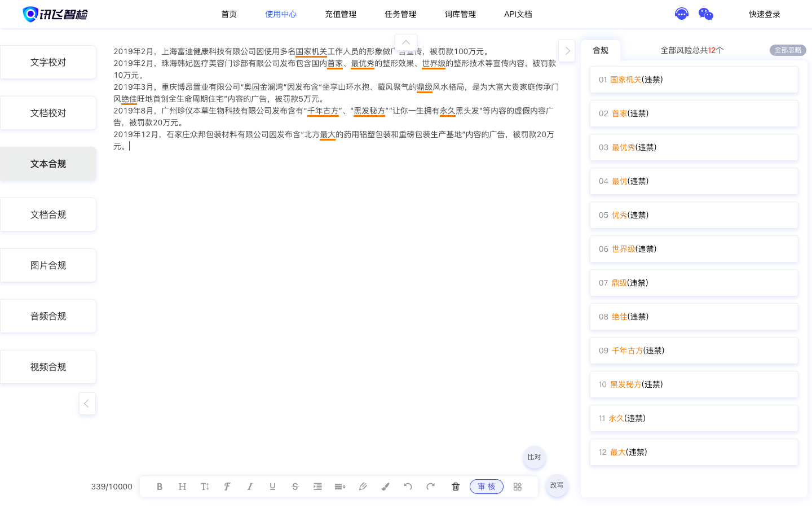Select 视频合规 in the sidebar

click(x=48, y=367)
